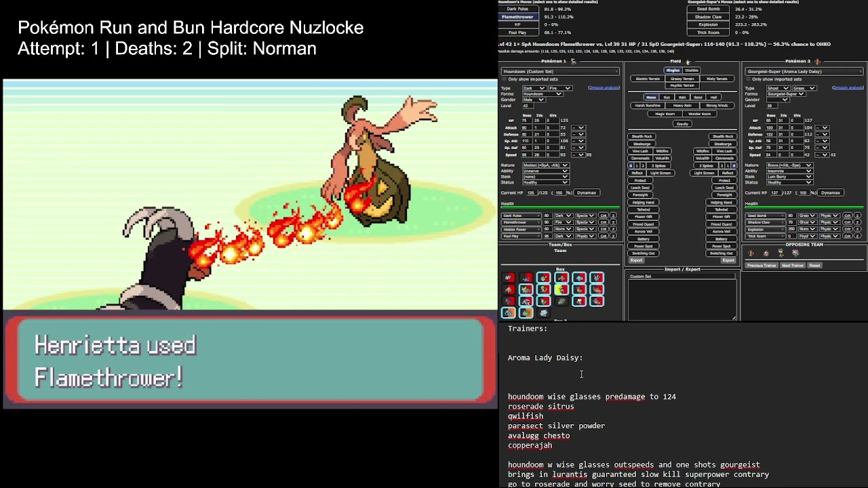Select the third opposing team Pokémon sprite
868x488 pixels.
(781, 253)
